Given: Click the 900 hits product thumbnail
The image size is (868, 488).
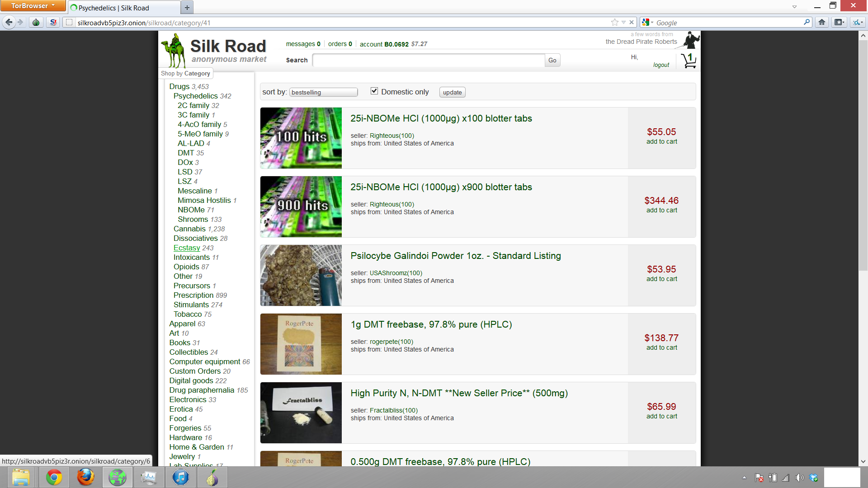Looking at the screenshot, I should (x=301, y=206).
